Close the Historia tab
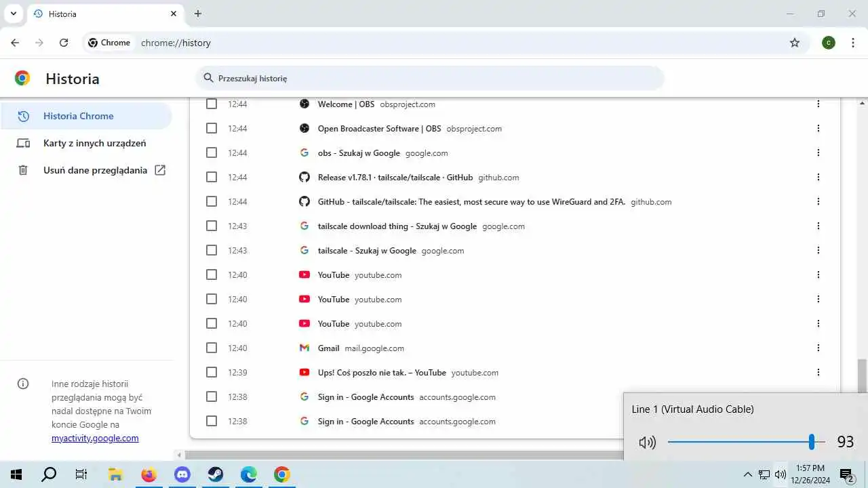 [x=174, y=14]
